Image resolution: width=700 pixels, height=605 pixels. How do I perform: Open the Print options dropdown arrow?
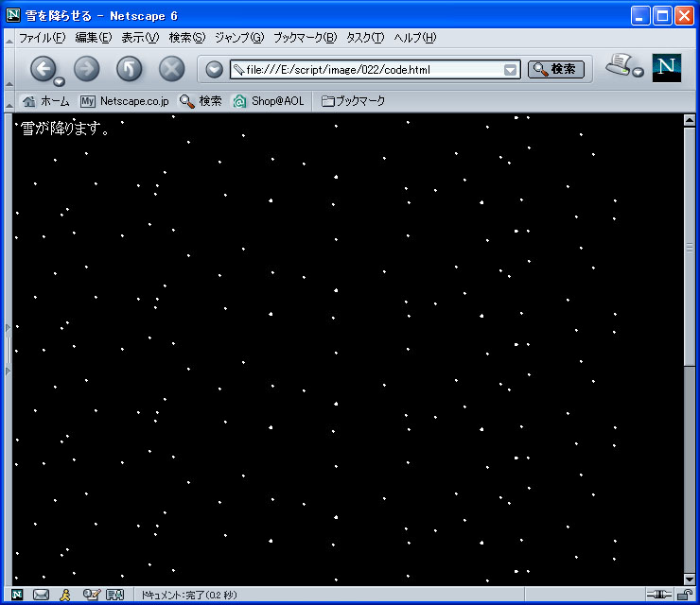tap(639, 72)
